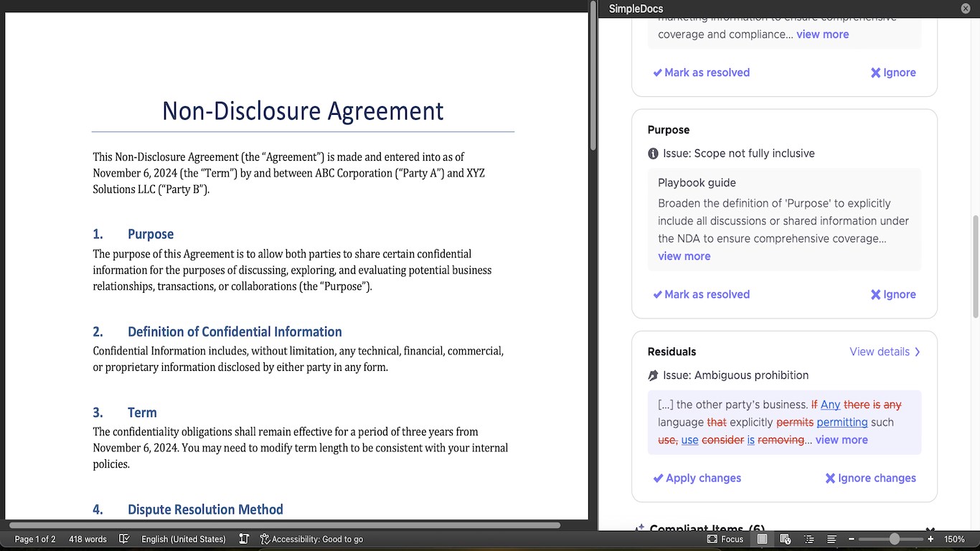
Task: Ignore the Purpose issue
Action: pyautogui.click(x=893, y=294)
